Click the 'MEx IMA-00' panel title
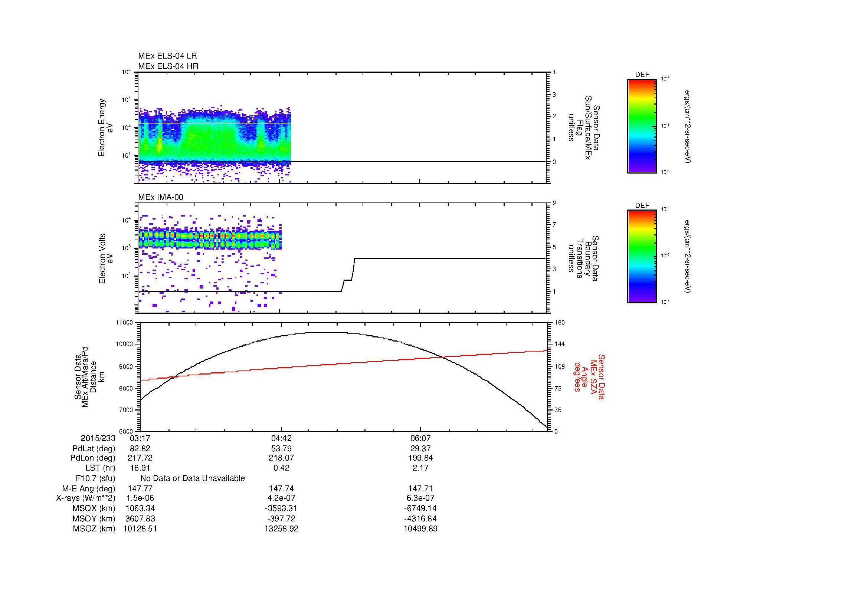Image resolution: width=868 pixels, height=613 pixels. pos(161,197)
